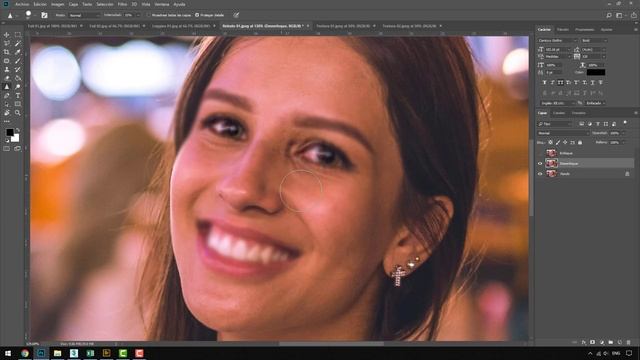Select the Pen tool
This screenshot has width=640, height=360.
7,96
